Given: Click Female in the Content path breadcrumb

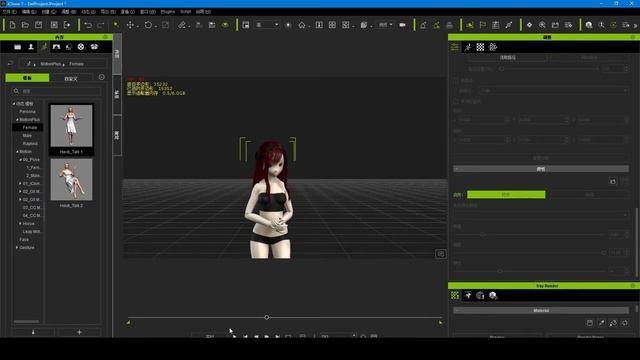Looking at the screenshot, I should [76, 64].
